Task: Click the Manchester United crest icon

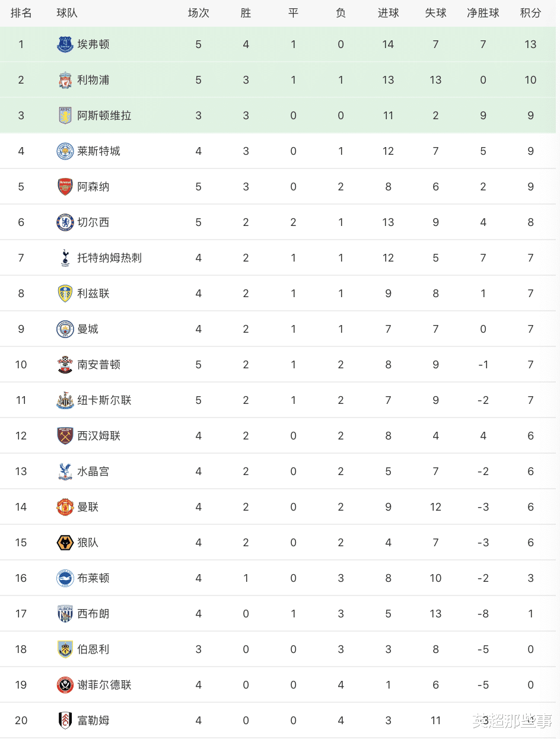Action: [x=65, y=507]
